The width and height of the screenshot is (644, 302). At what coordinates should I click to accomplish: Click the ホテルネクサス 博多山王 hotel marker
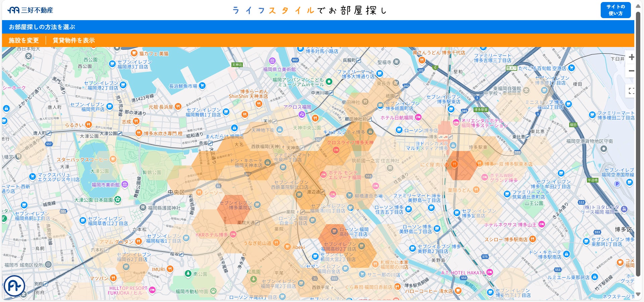tap(541, 224)
